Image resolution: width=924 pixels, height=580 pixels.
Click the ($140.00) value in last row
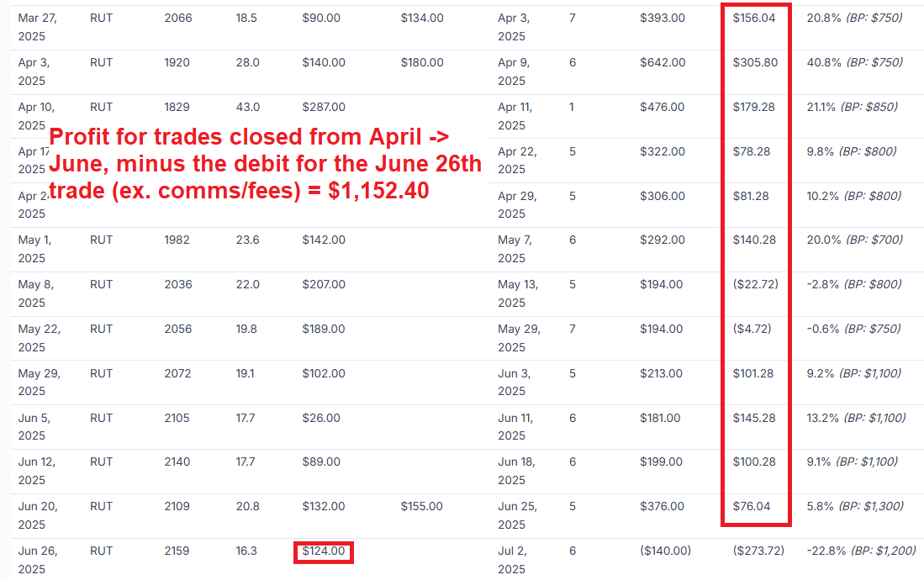tap(665, 551)
